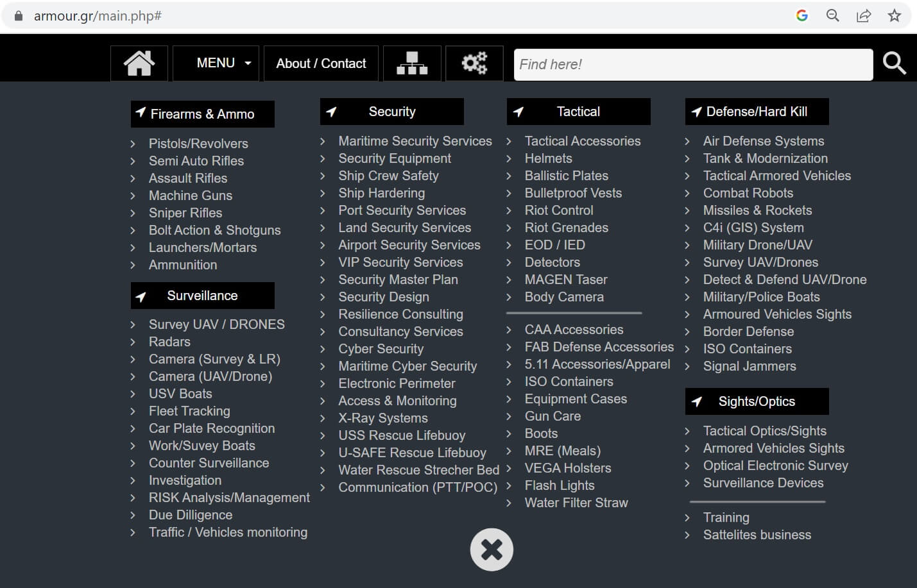Bookmark this page with star icon
The image size is (917, 588).
895,16
